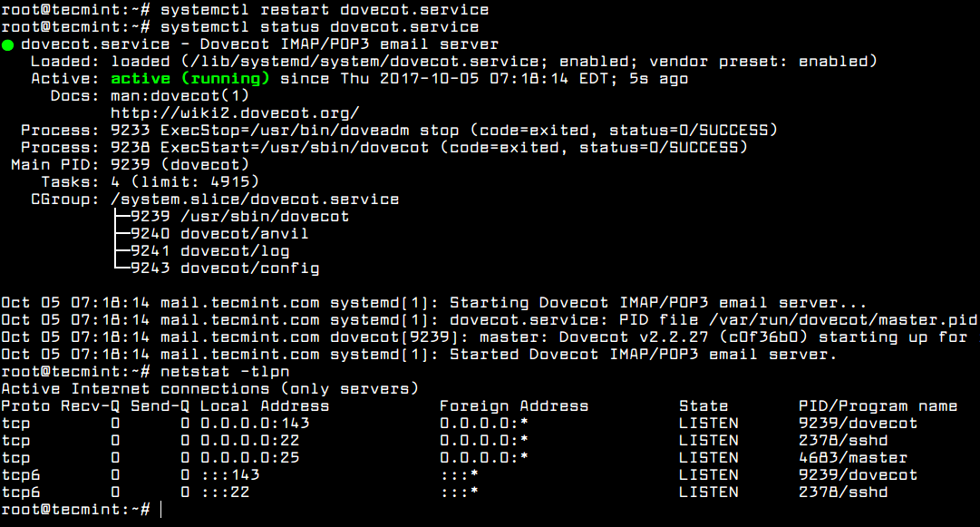Click the 'PID/Program name' column header
The height and width of the screenshot is (527, 980).
tap(878, 406)
